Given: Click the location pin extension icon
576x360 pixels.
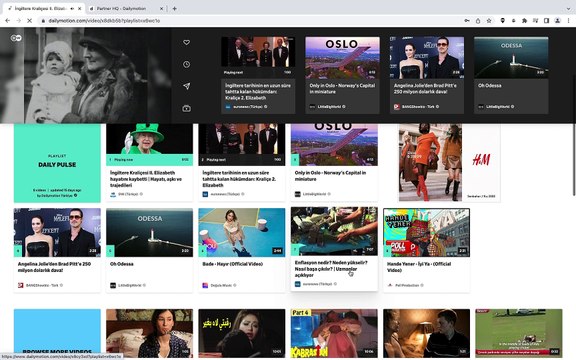Looking at the screenshot, I should click(x=502, y=21).
